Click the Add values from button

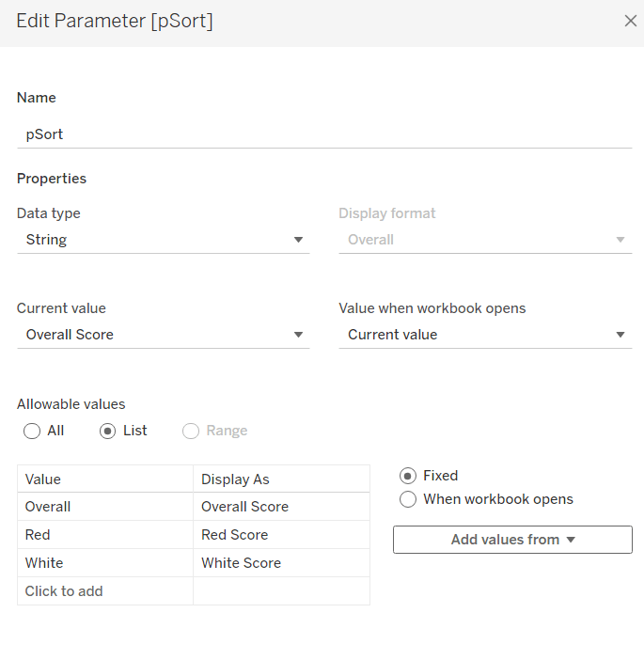512,540
